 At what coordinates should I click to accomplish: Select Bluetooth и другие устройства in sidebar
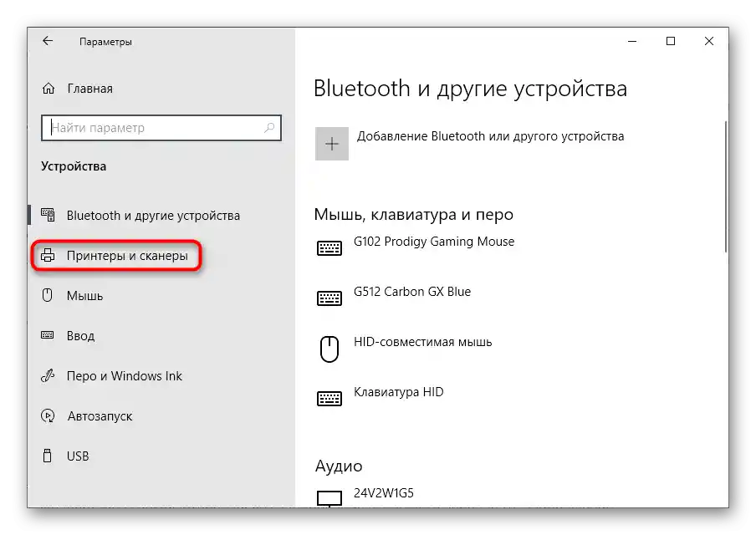point(153,216)
